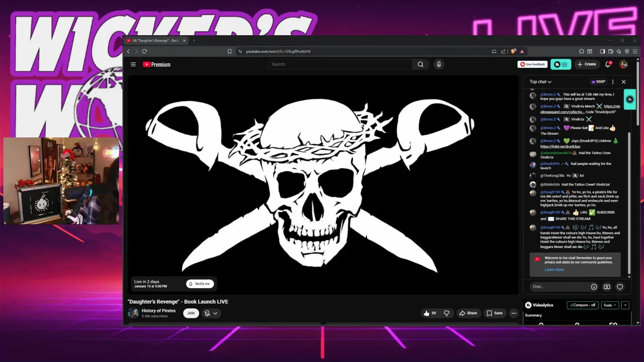Click the Give feedback button
This screenshot has height=362, width=644.
(x=532, y=64)
